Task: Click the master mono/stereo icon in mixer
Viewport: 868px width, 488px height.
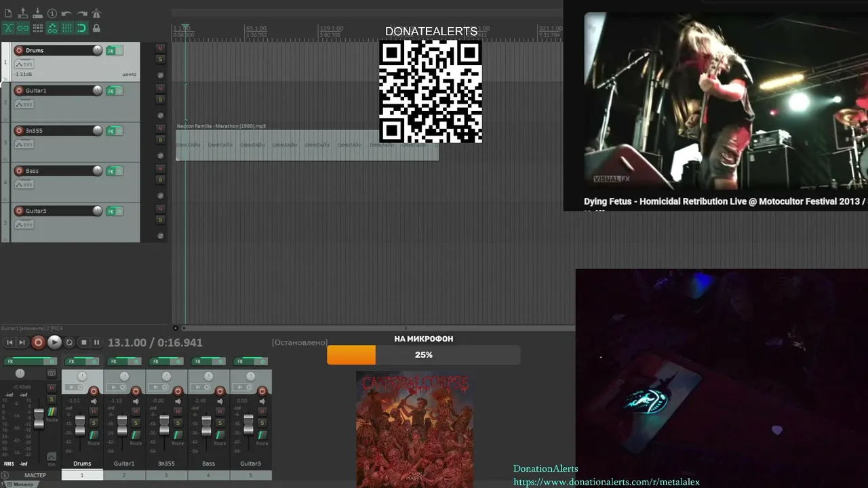Action: click(x=52, y=373)
